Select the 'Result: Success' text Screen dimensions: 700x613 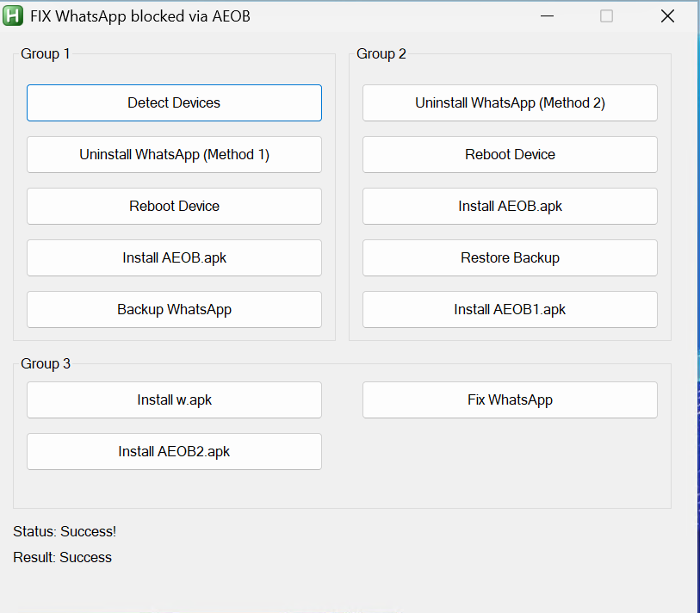click(63, 557)
